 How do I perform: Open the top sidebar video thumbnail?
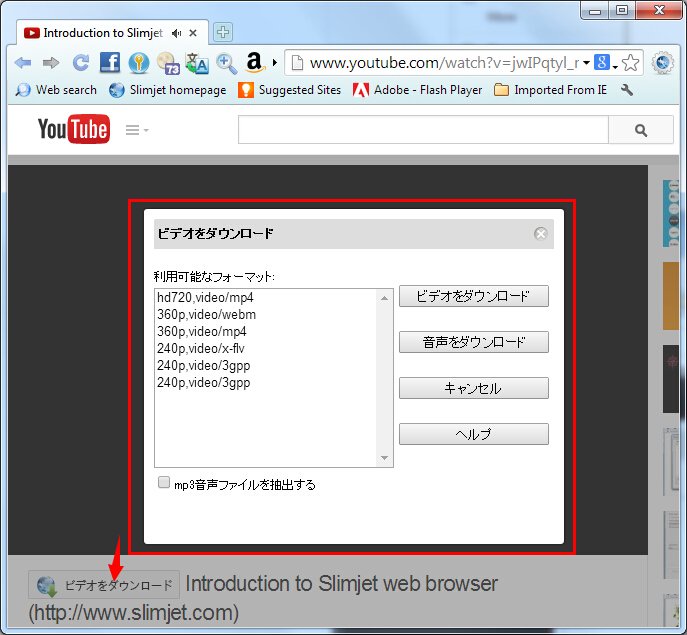pos(671,213)
